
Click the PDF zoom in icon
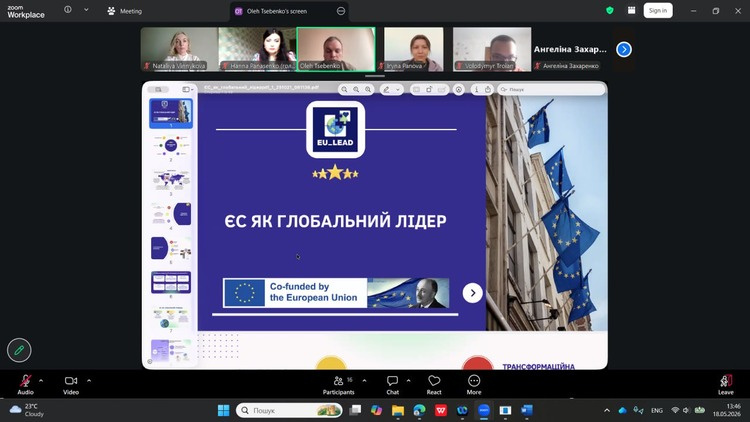pos(368,89)
